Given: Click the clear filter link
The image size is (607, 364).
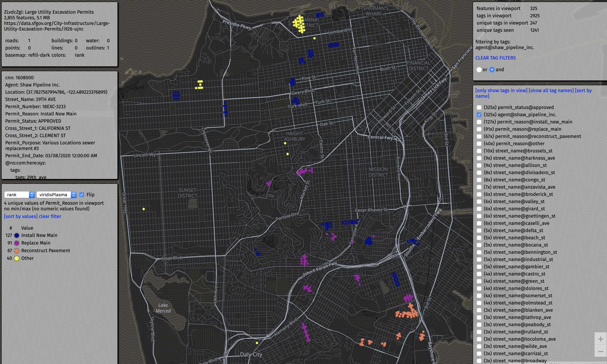Looking at the screenshot, I should pos(50,216).
